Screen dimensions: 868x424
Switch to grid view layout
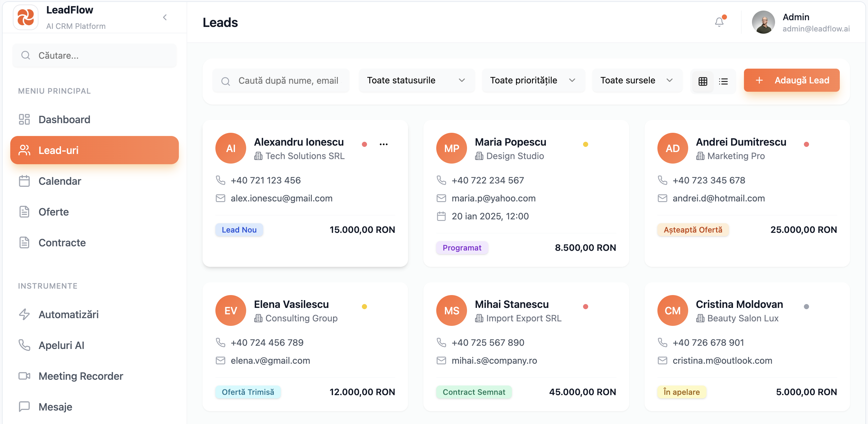[x=703, y=81]
